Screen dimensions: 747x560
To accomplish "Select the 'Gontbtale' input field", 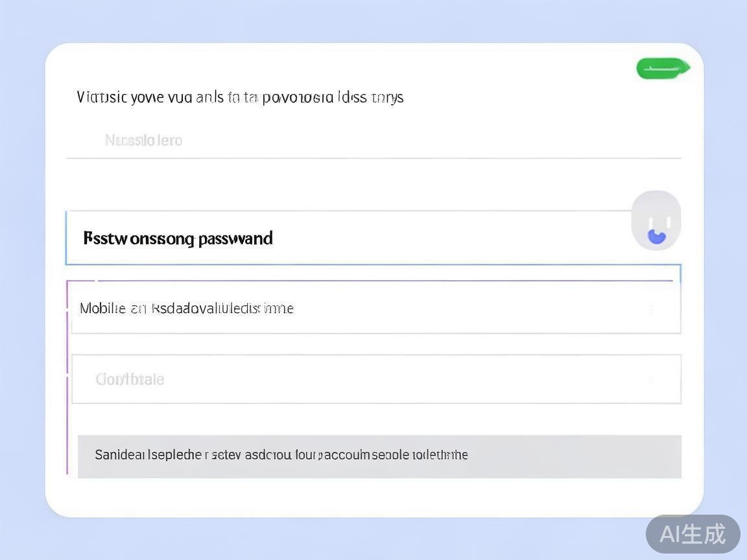I will [376, 379].
